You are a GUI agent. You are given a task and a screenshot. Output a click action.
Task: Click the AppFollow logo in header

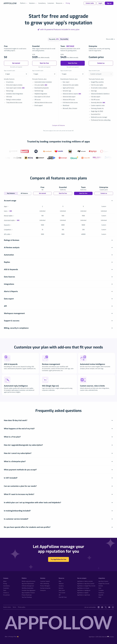coord(10,3)
